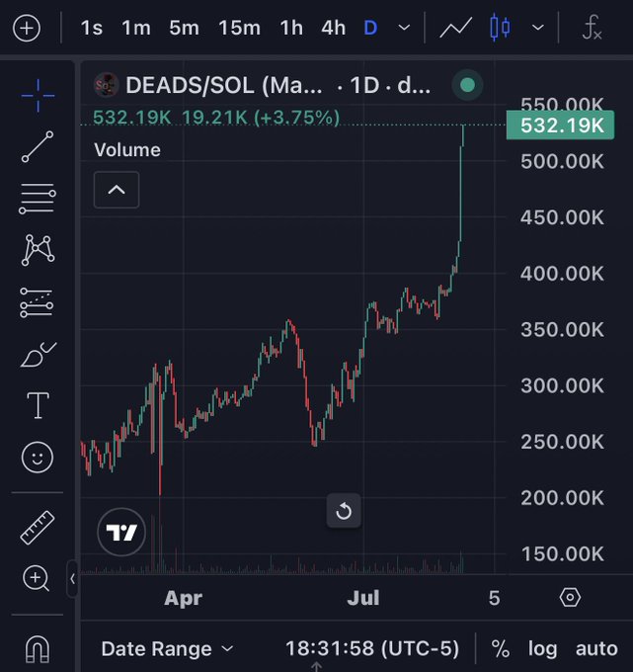Reset chart view with circular arrow button
Viewport: 633px width, 672px height.
coord(344,511)
